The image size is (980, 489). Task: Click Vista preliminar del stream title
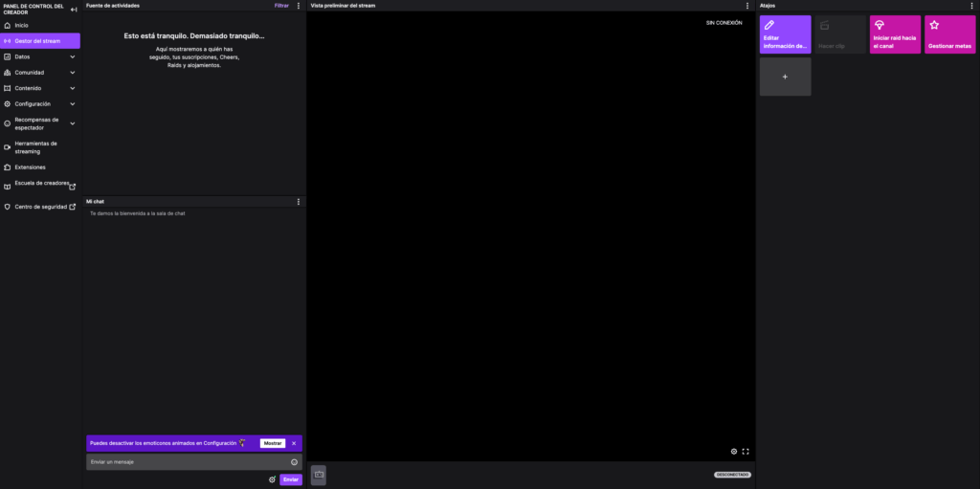pyautogui.click(x=344, y=6)
